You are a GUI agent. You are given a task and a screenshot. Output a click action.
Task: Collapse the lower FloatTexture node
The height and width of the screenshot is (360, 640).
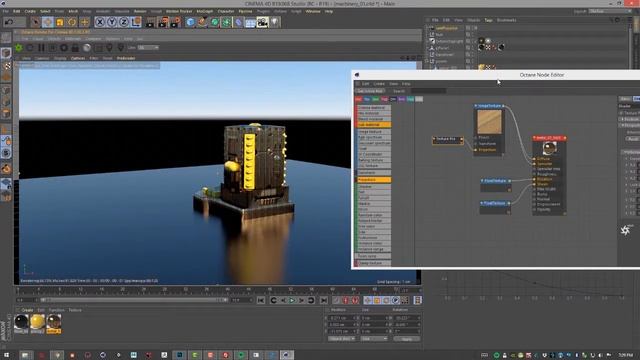(482, 203)
